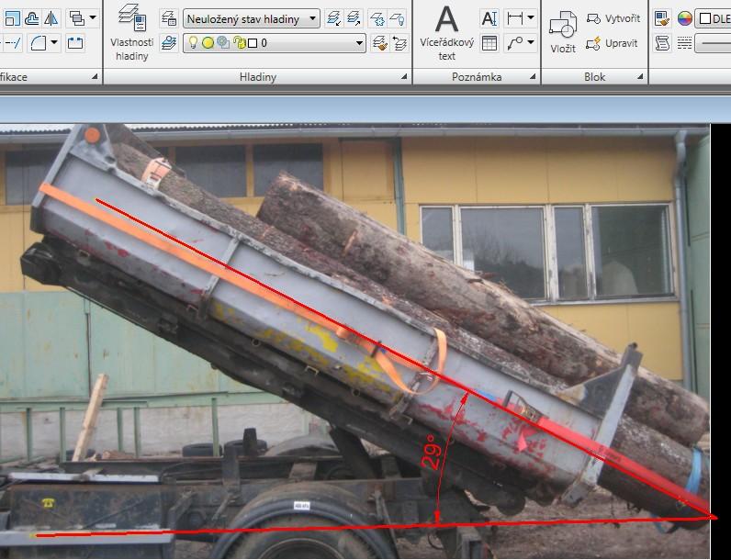Select the Offset tool icon
Image resolution: width=731 pixels, height=560 pixels.
coord(32,18)
